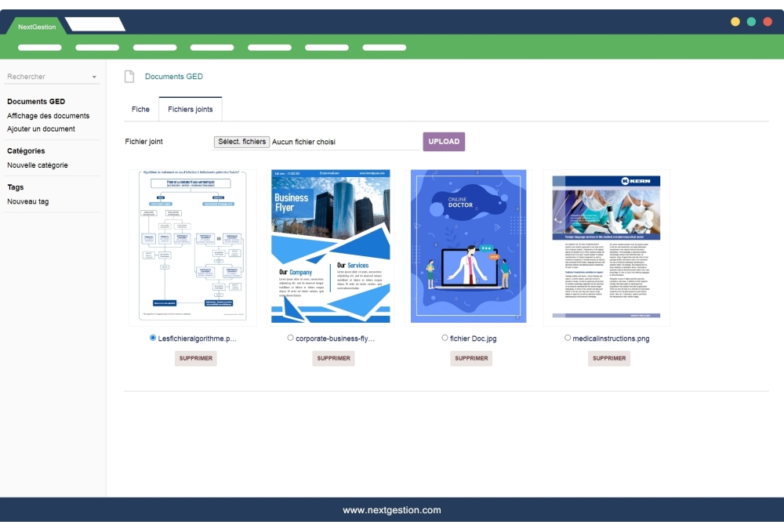Viewport: 784px width, 532px height.
Task: Delete the Lesfichieralgorithme file with Supprimer
Action: point(196,358)
